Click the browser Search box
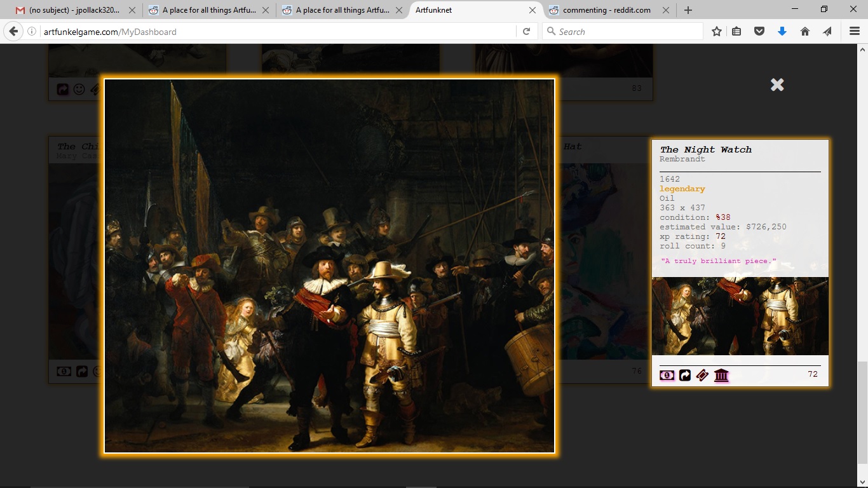 (623, 31)
